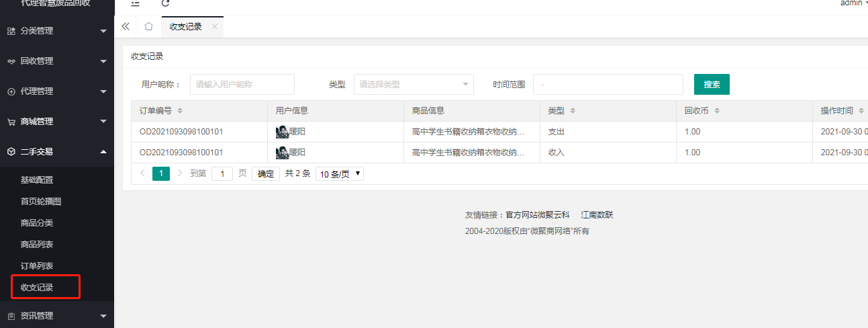Click the 回收管理 menu icon
This screenshot has width=868, height=328.
pos(11,61)
